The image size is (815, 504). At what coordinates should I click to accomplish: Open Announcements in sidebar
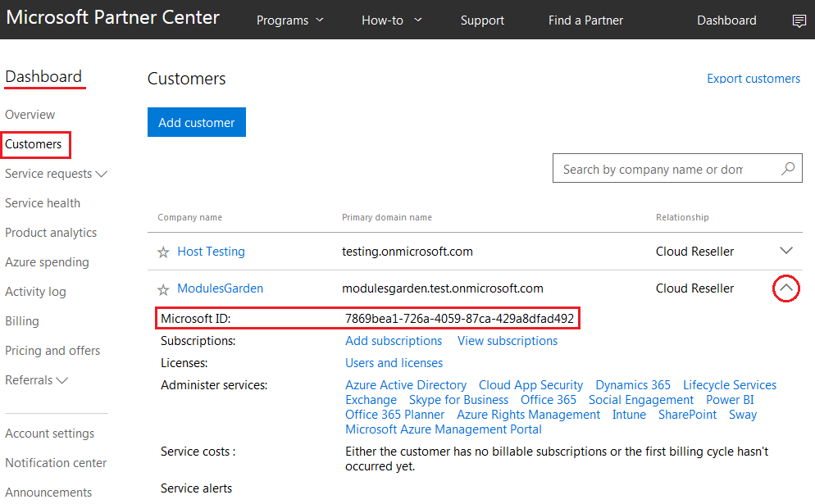(x=48, y=492)
